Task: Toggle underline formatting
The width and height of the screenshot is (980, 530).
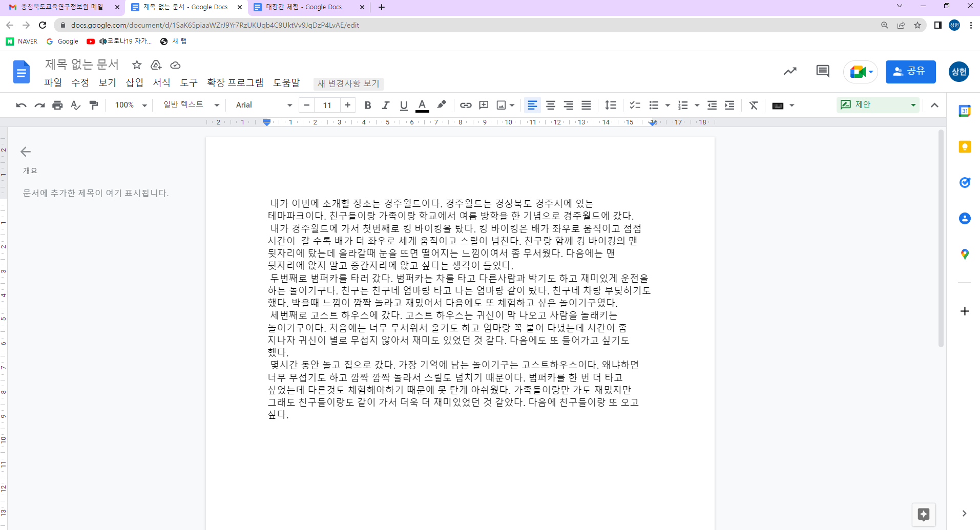Action: point(404,105)
